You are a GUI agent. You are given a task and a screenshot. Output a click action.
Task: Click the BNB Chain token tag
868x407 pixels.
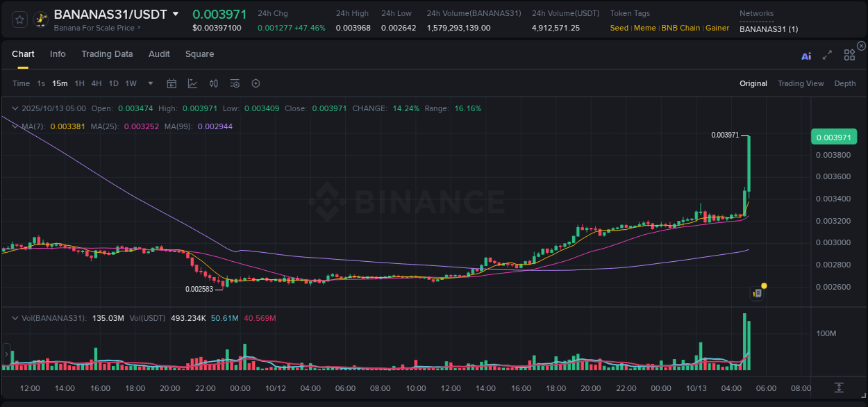click(x=681, y=28)
